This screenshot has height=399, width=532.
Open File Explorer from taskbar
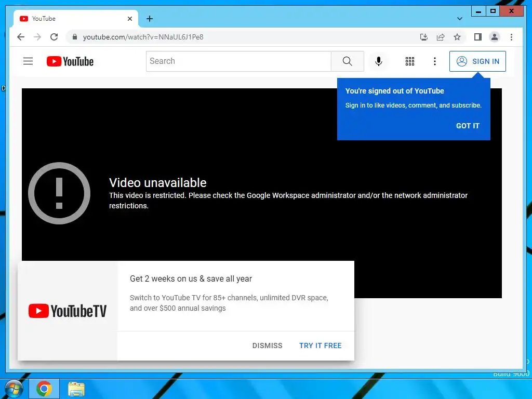click(76, 389)
